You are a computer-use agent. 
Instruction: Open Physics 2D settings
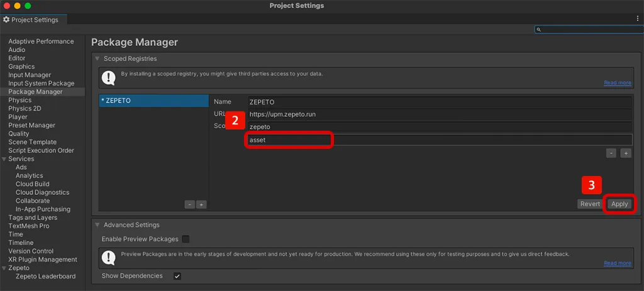[25, 109]
